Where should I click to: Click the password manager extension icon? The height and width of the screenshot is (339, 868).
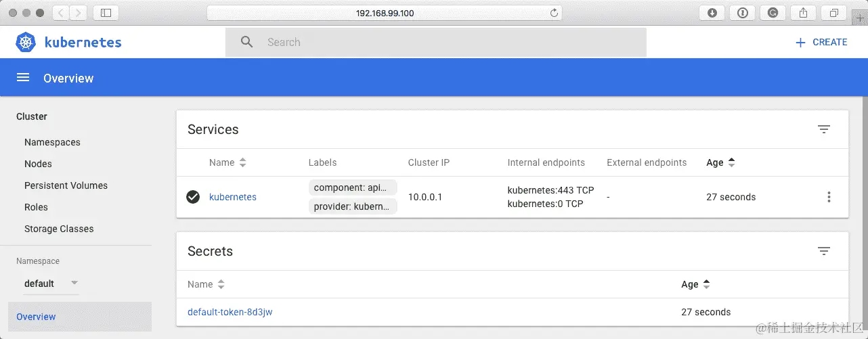[x=743, y=12]
